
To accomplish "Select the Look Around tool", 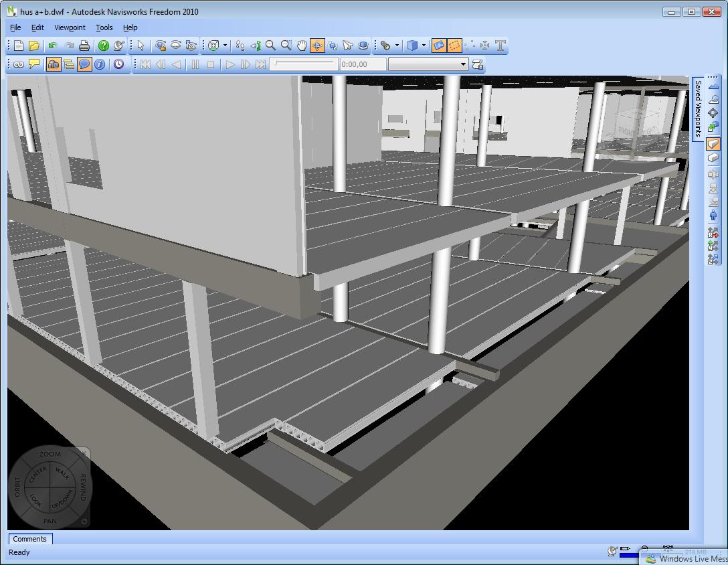I will coord(256,46).
